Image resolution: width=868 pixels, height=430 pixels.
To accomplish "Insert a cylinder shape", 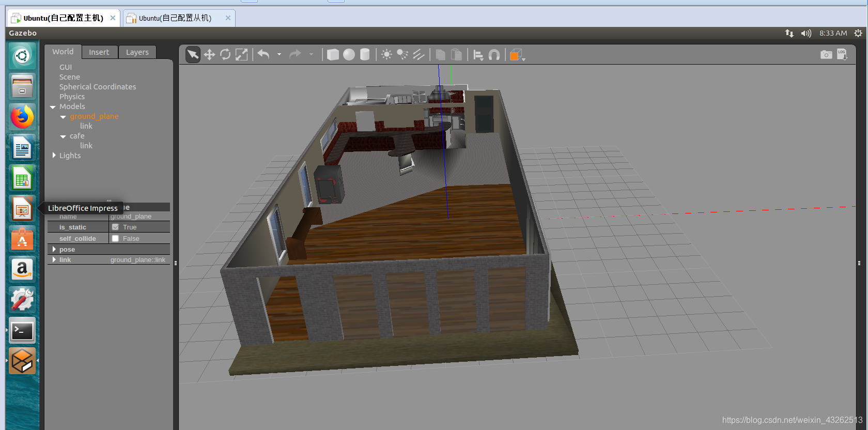I will click(365, 55).
